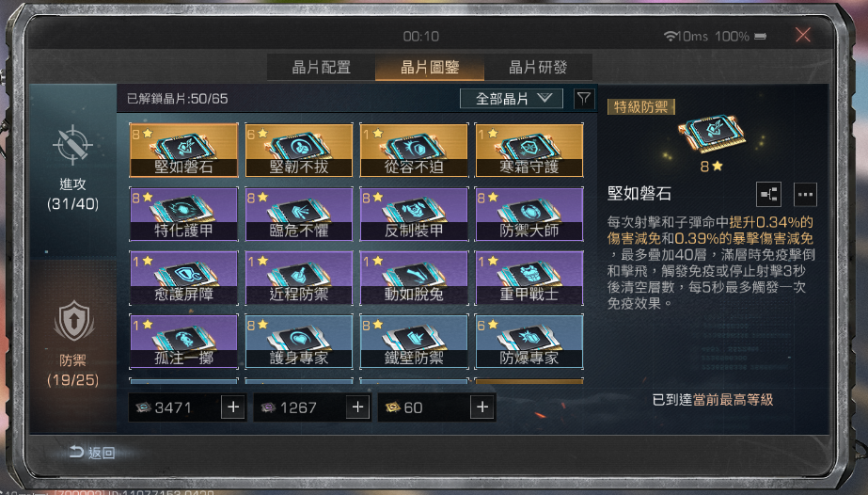Viewport: 868px width, 495px height.
Task: Add more gold chip currency (60)
Action: tap(482, 407)
